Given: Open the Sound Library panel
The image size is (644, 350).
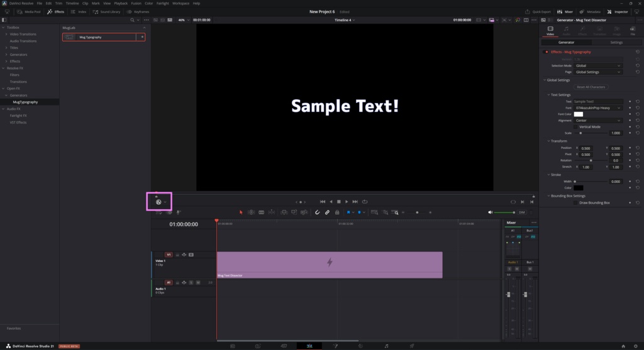Looking at the screenshot, I should (x=107, y=12).
